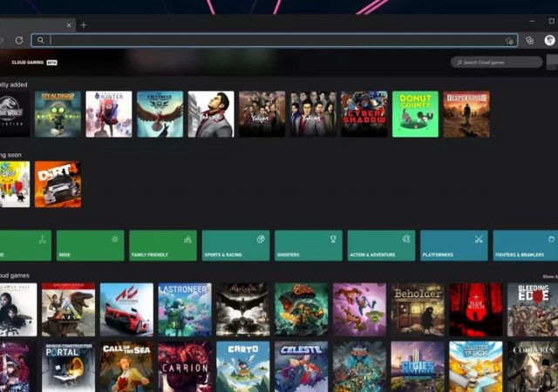Open the Action & Adventure category
Viewport: 558px width, 392px height.
(381, 246)
